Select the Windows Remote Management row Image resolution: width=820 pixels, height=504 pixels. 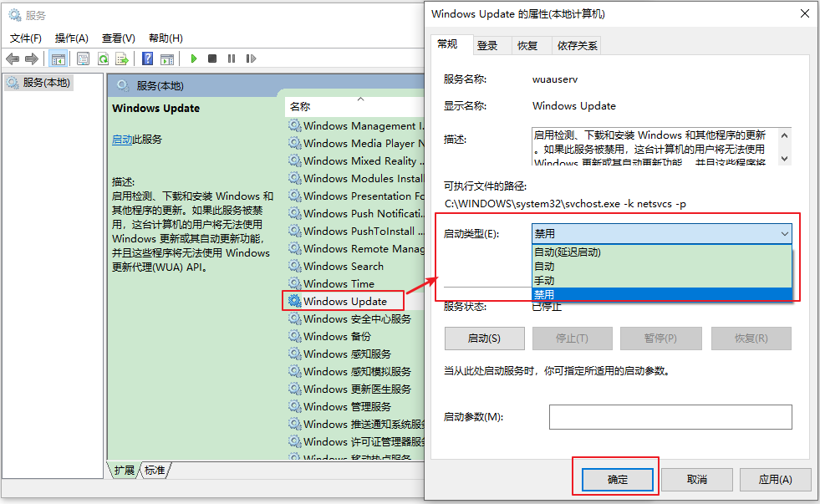coord(355,248)
